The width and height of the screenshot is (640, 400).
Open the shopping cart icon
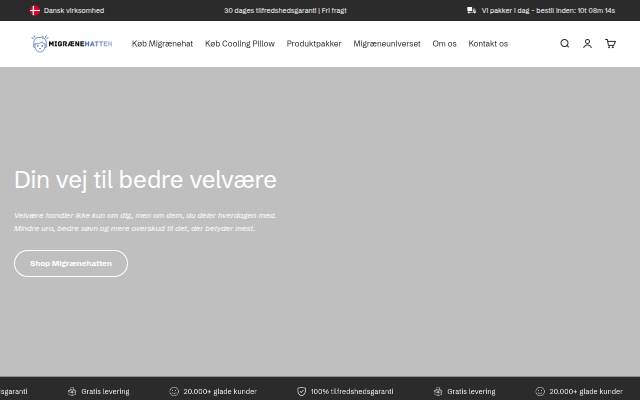point(610,43)
